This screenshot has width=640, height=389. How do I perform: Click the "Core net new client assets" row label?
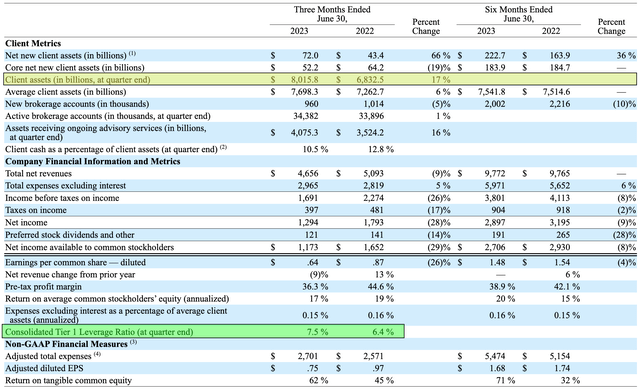point(74,67)
